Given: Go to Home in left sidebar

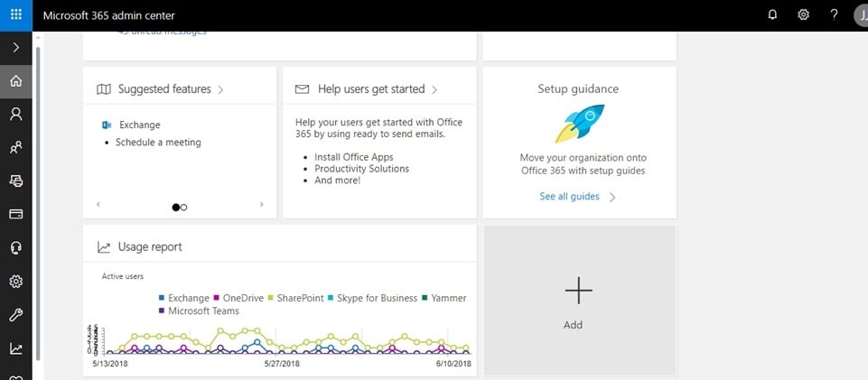Looking at the screenshot, I should point(16,81).
